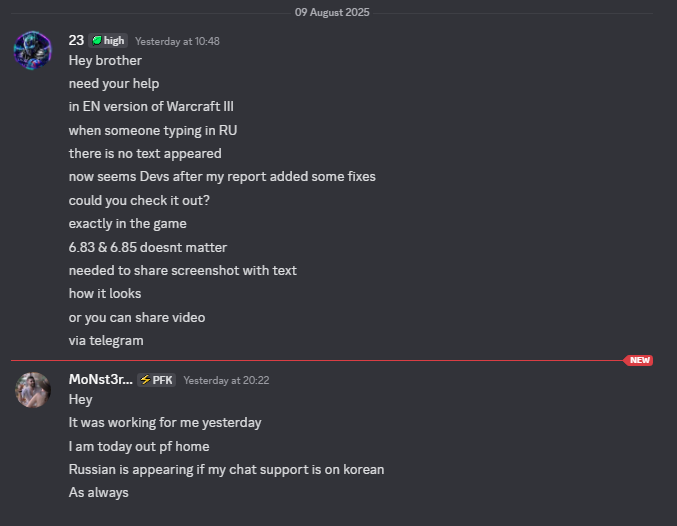The width and height of the screenshot is (677, 526).
Task: Open user 23's profile avatar
Action: tap(33, 50)
